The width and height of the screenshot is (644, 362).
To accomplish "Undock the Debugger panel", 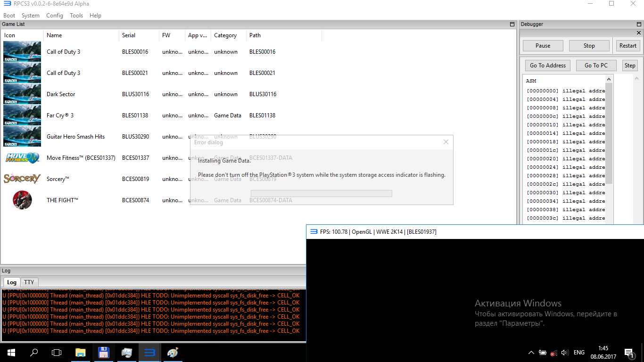I will (x=639, y=24).
